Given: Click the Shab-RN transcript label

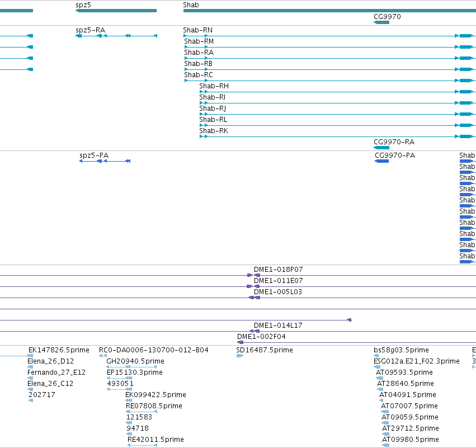Looking at the screenshot, I should 198,30.
